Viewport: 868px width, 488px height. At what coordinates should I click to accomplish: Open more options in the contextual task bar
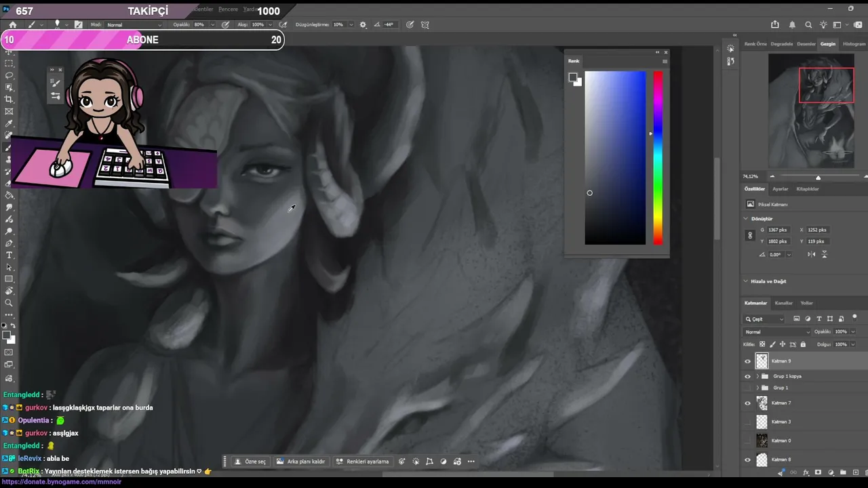pos(471,462)
